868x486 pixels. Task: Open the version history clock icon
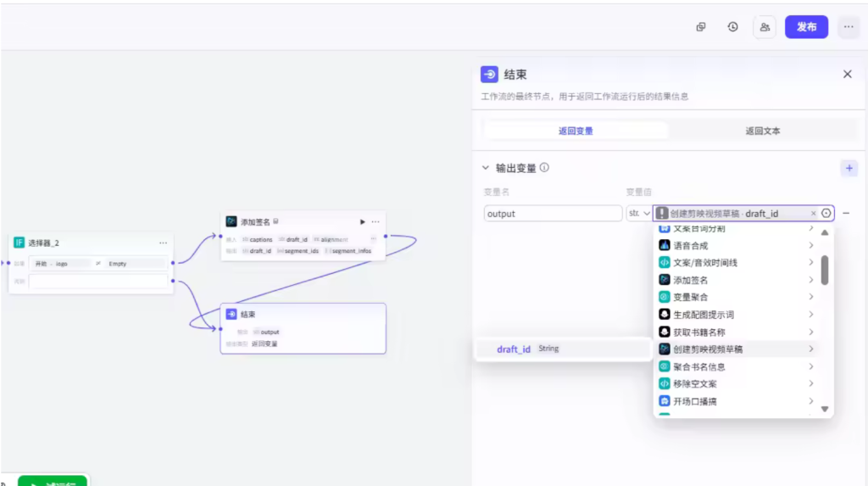[x=732, y=27]
